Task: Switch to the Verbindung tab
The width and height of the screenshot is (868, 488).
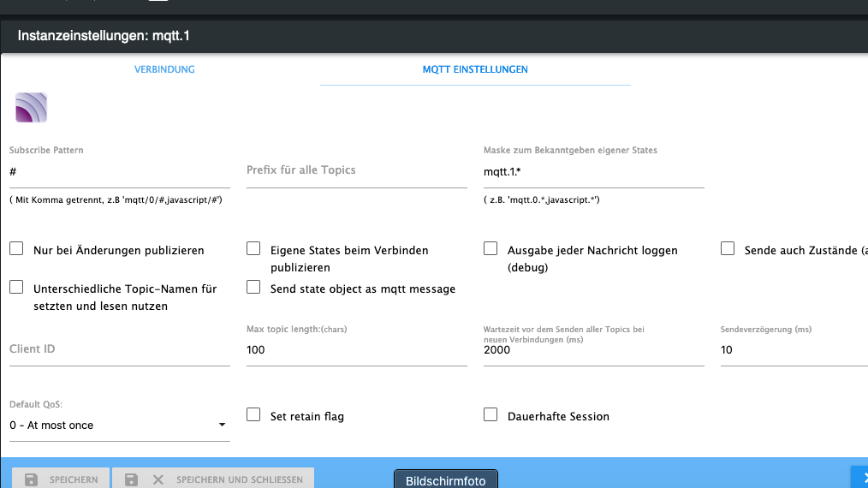Action: pos(164,69)
